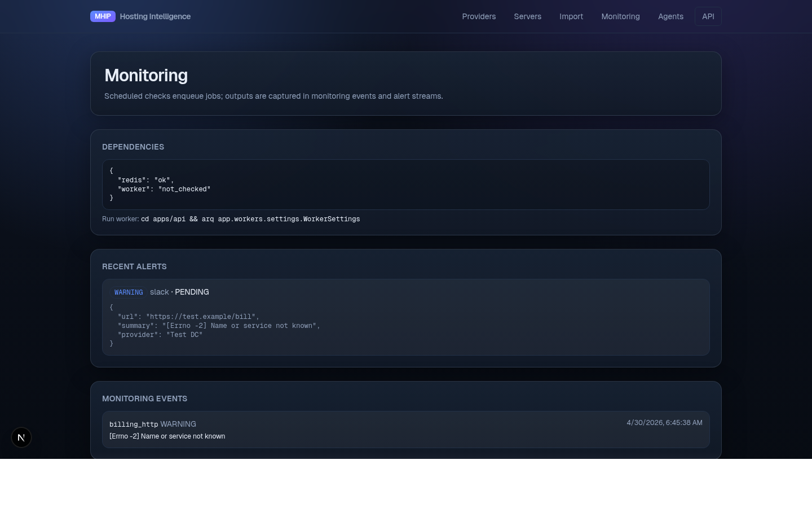Click the billing_http WARNING label

click(x=152, y=424)
